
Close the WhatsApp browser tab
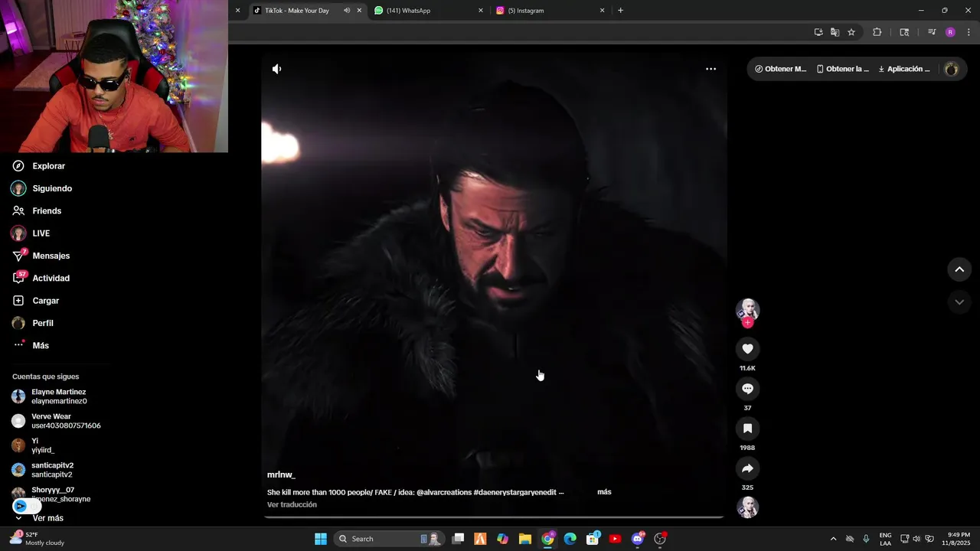(481, 11)
